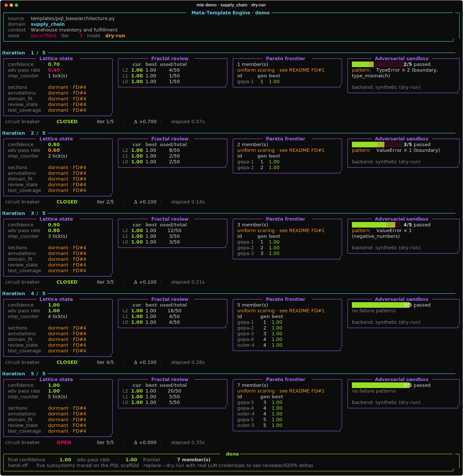463x476 pixels.
Task: Select the Adversarial sandbox panel in iteration 1
Action: pos(402,59)
